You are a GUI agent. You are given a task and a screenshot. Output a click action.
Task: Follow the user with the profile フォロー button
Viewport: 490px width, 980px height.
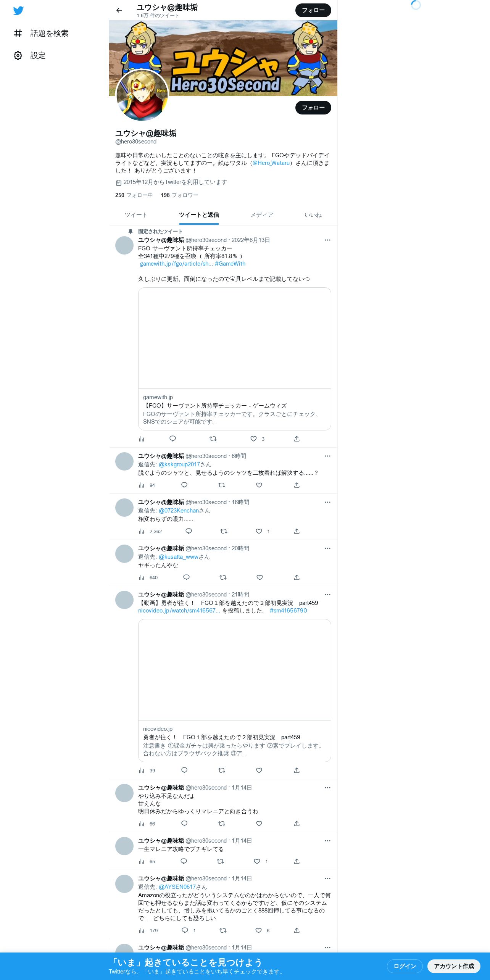[x=313, y=108]
